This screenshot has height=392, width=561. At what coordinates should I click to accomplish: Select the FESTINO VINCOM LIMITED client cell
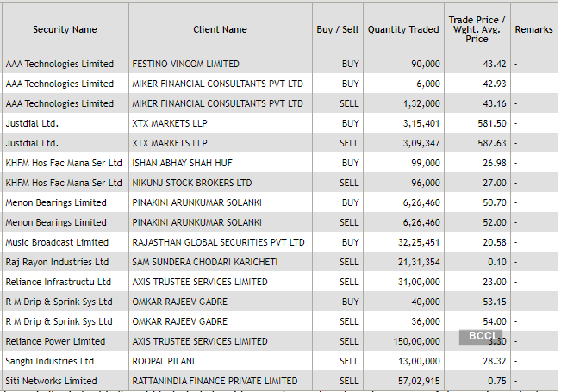click(185, 64)
